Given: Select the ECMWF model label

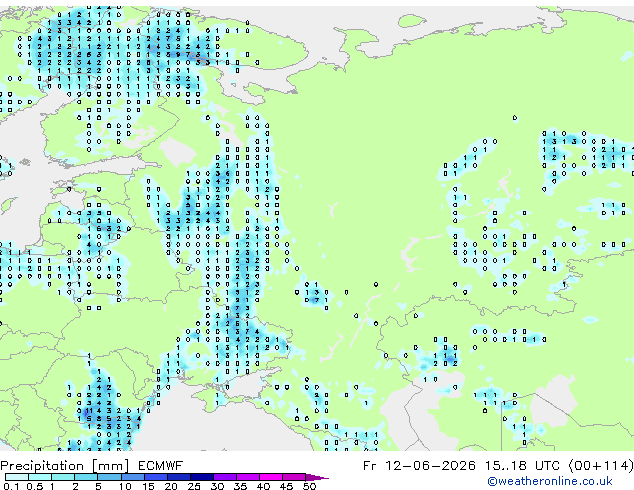Looking at the screenshot, I should click(160, 466).
